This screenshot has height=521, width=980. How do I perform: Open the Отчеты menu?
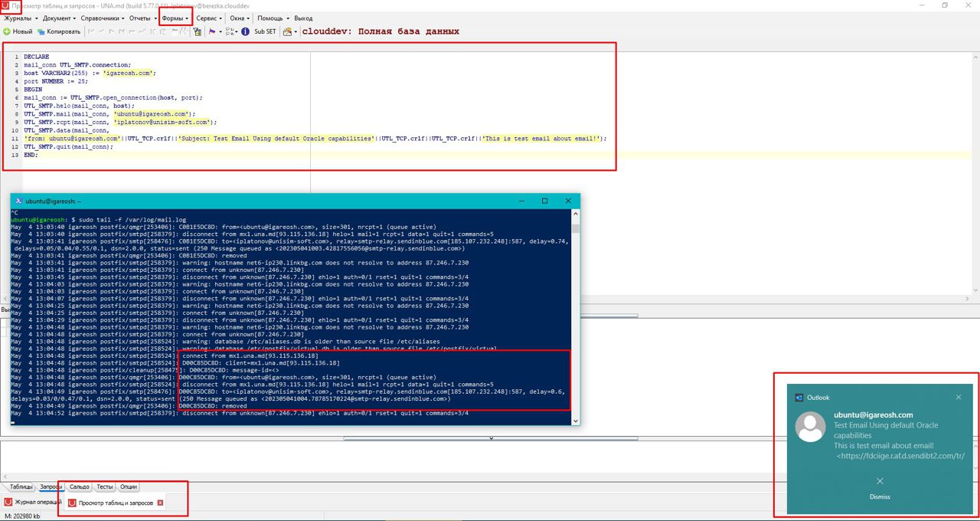pos(142,18)
